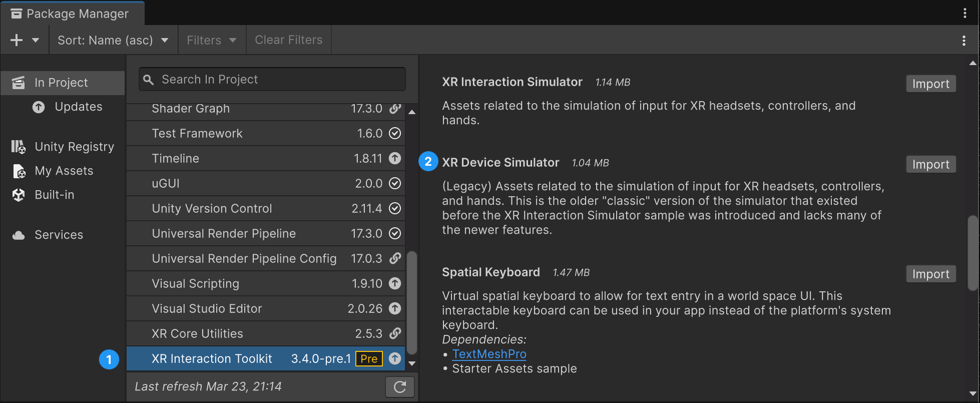Click the XR Interaction Simulator heading
The height and width of the screenshot is (403, 980).
coord(512,82)
